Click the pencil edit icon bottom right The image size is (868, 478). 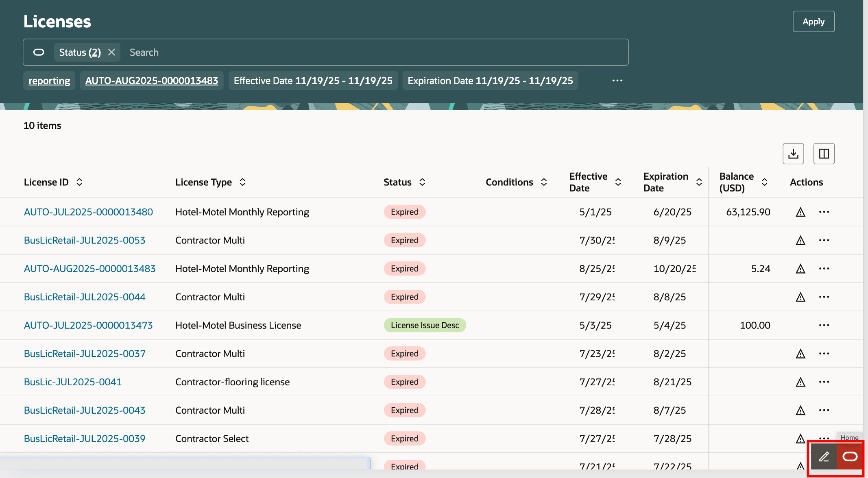[x=824, y=456]
